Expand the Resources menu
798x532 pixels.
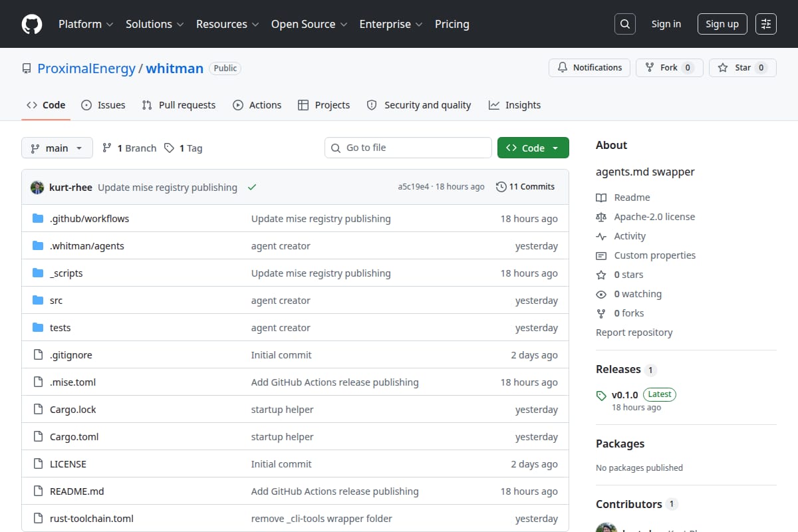pyautogui.click(x=227, y=24)
